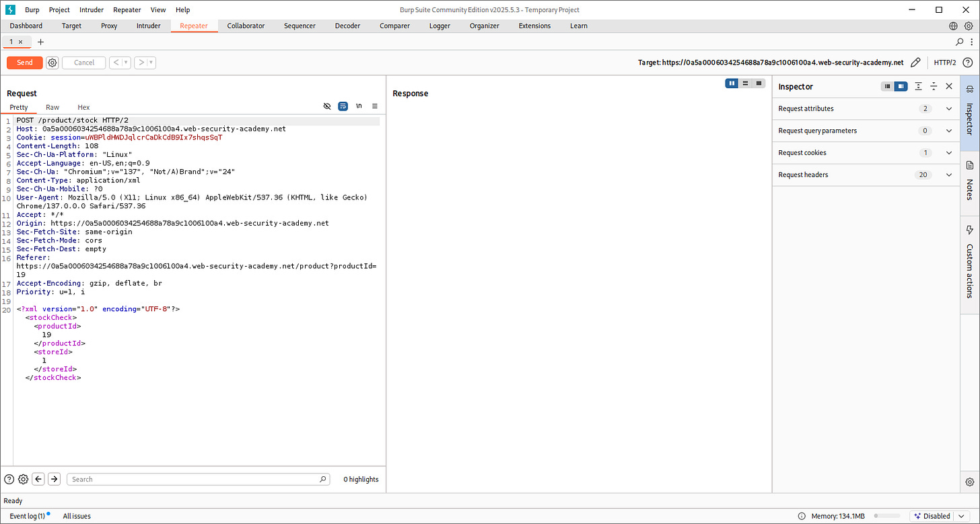The height and width of the screenshot is (524, 980).
Task: Open the Project menu
Action: pyautogui.click(x=59, y=9)
